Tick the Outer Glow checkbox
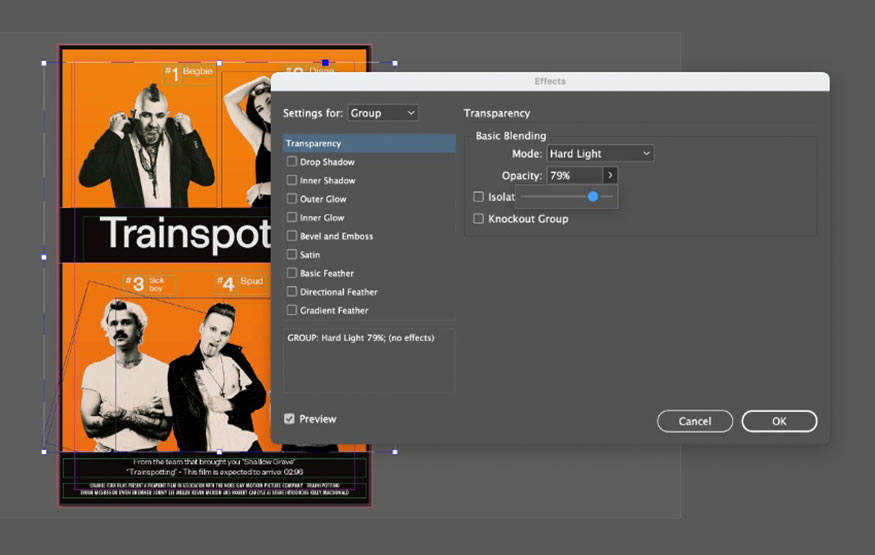The image size is (875, 555). 292,199
